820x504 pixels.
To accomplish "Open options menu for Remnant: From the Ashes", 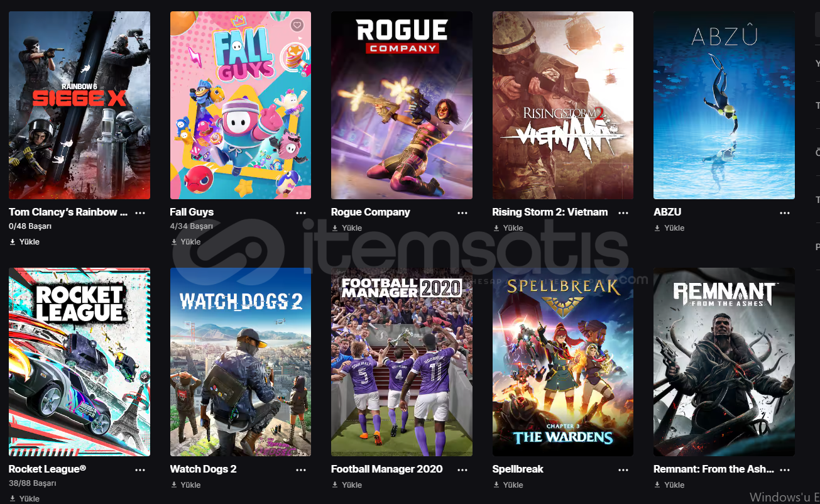I will (x=785, y=469).
